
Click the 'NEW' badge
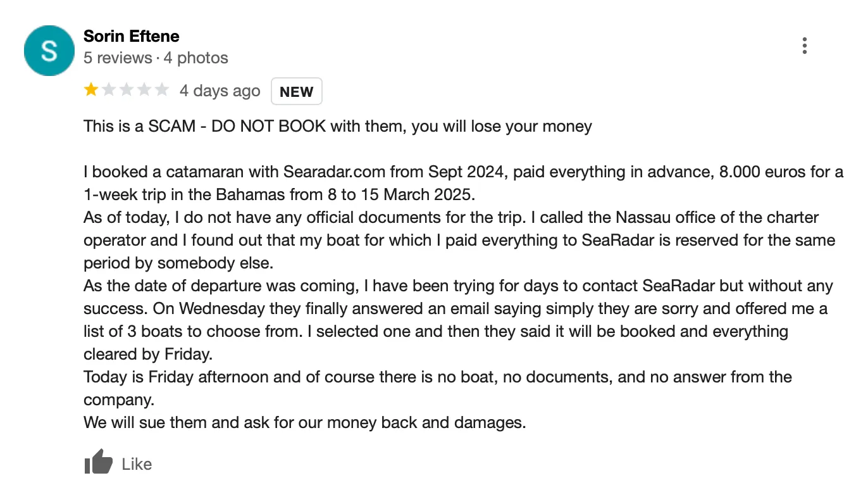point(296,91)
